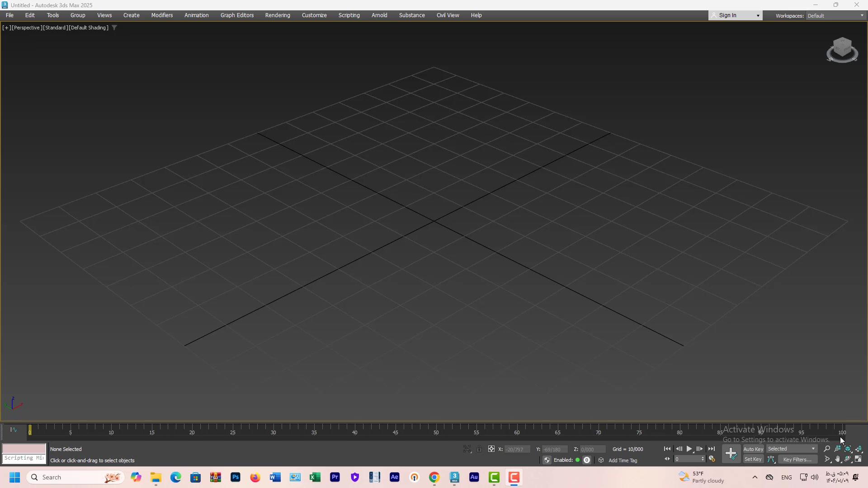Click the time slider handle at frame 0
Screen dimensions: 868x488
tap(30, 430)
